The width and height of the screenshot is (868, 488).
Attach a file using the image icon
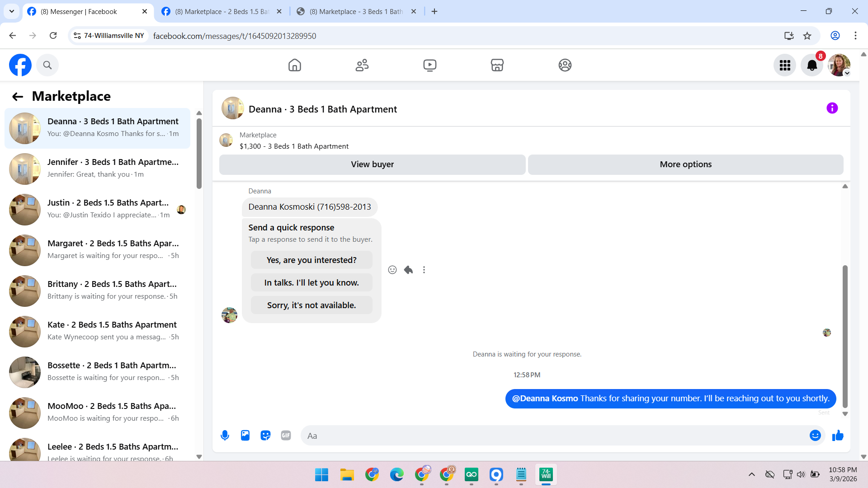(245, 436)
